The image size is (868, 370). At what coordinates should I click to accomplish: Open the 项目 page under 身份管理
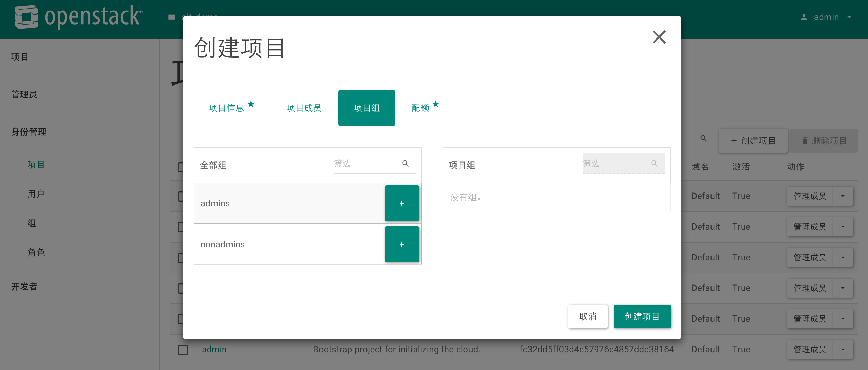point(36,165)
